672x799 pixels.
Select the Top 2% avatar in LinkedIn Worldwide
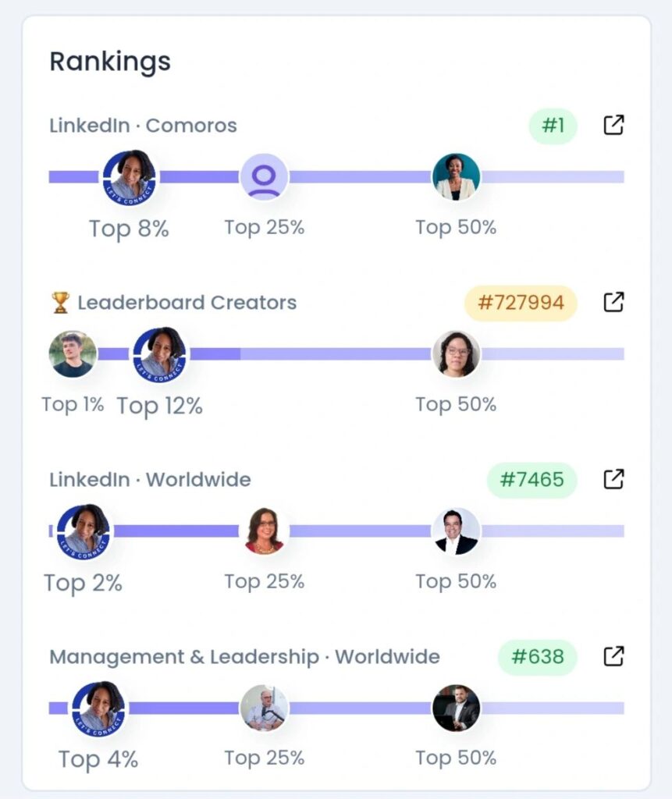click(x=84, y=531)
